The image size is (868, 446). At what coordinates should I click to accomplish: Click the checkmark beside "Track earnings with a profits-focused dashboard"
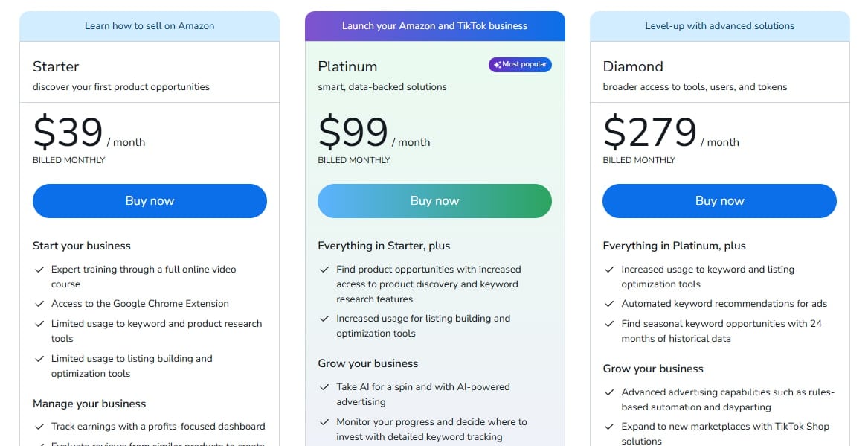tap(39, 426)
